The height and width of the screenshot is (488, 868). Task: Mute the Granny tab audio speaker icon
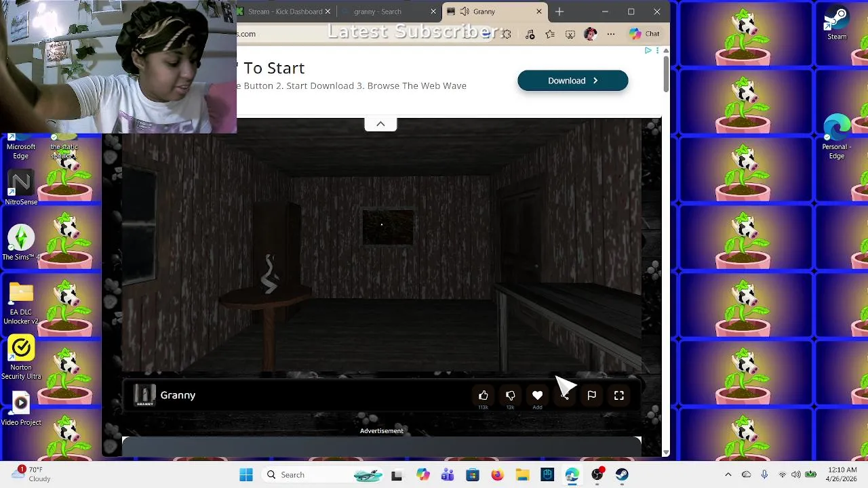(465, 12)
